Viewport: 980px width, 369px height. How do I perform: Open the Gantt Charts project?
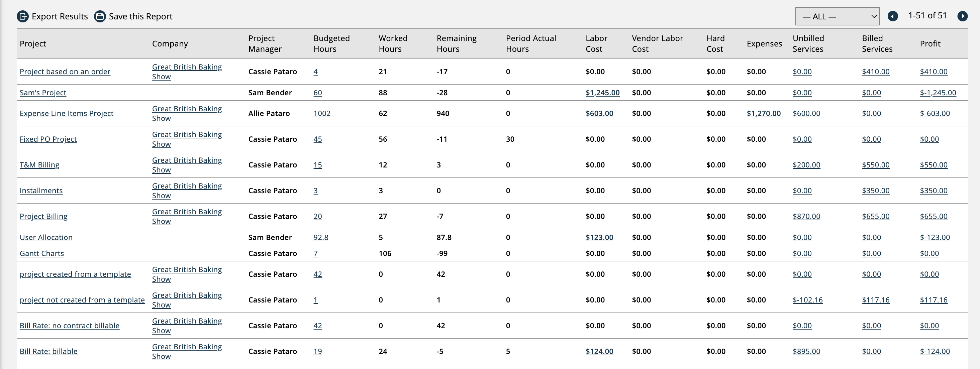pyautogui.click(x=41, y=253)
